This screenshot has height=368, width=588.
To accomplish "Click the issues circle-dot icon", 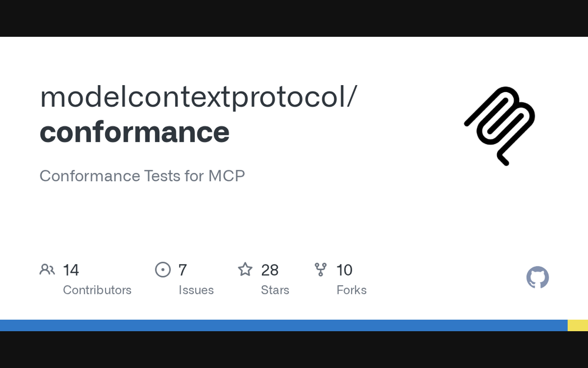I will point(163,270).
